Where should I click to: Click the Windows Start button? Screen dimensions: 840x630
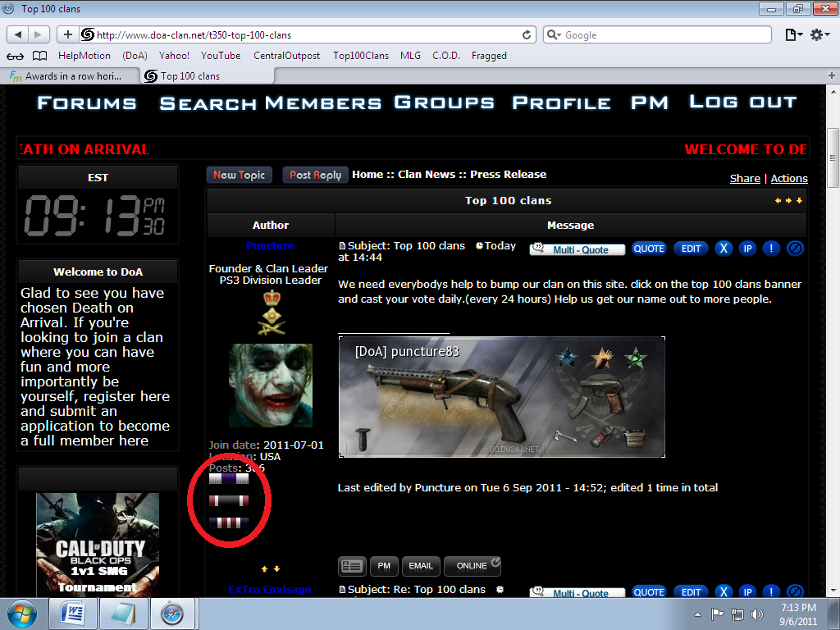(x=22, y=614)
